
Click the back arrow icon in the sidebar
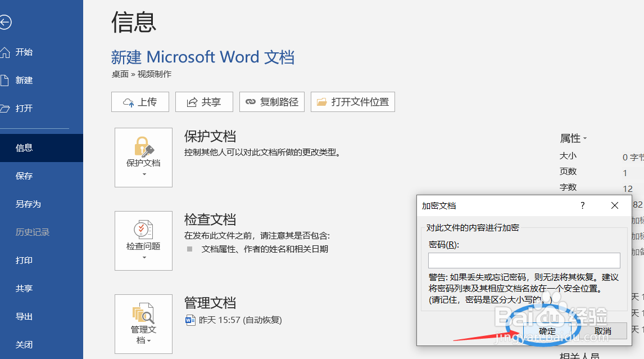(x=6, y=22)
